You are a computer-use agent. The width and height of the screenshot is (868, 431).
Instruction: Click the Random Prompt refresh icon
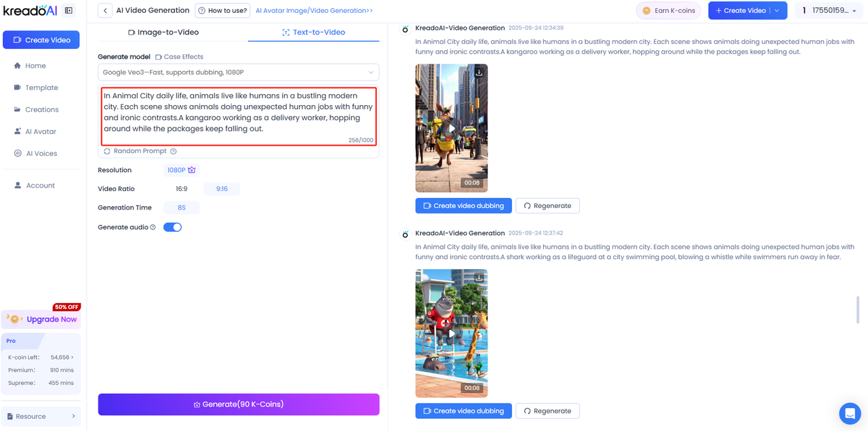coord(107,151)
